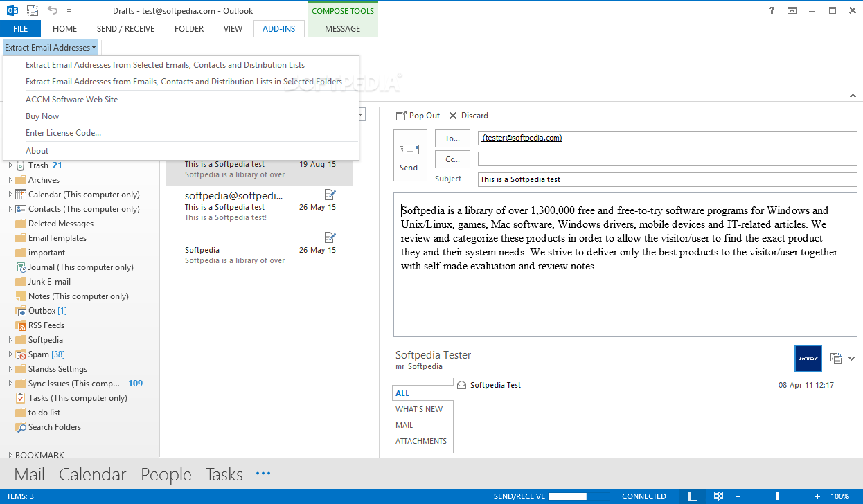Click the Trash folder icon
The height and width of the screenshot is (504, 863).
(21, 165)
